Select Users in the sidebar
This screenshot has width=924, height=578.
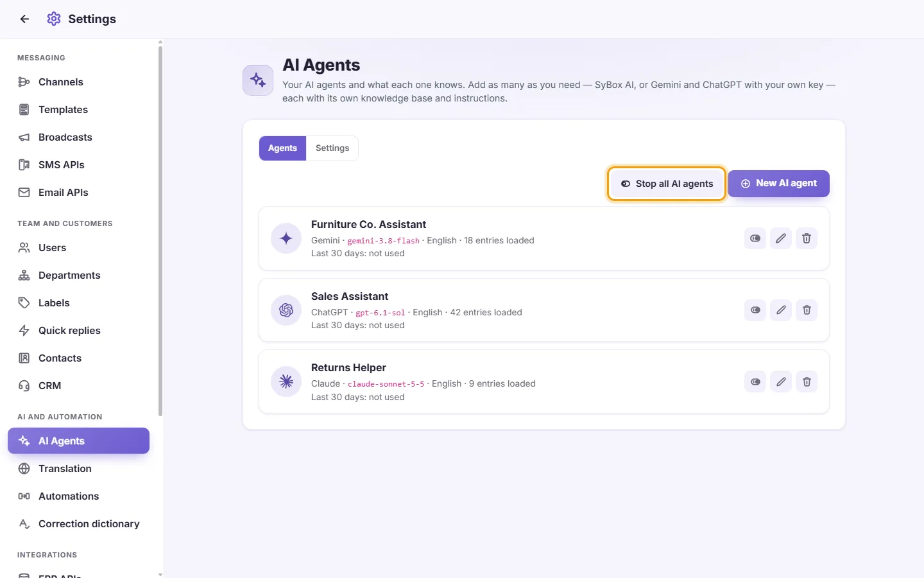(78, 248)
